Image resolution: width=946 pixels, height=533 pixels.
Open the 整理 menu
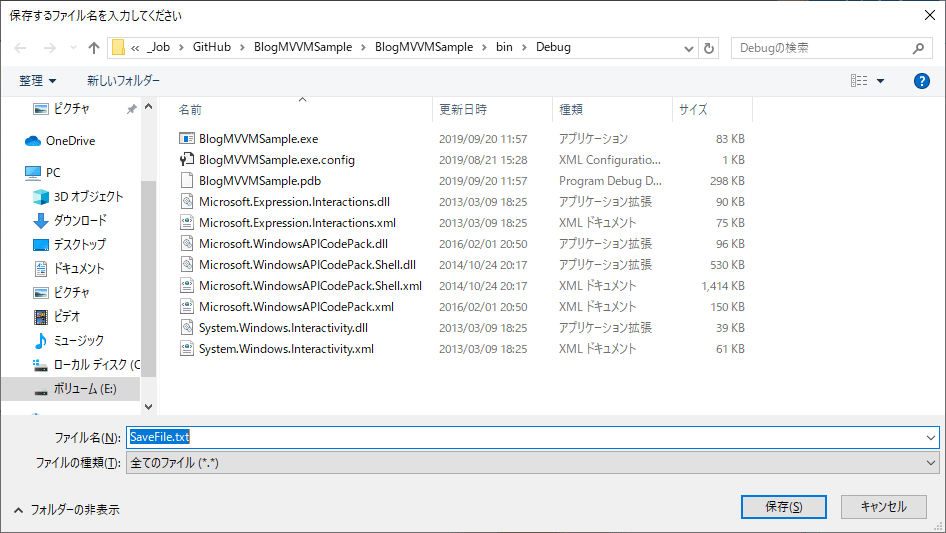(37, 80)
